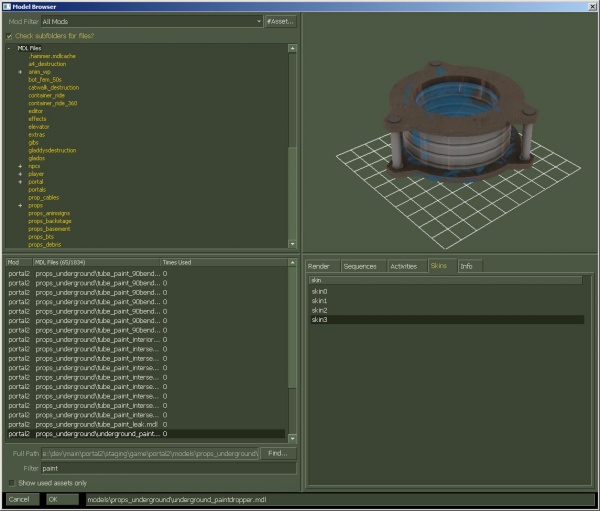
Task: Select skin0 in skins list
Action: pyautogui.click(x=447, y=292)
